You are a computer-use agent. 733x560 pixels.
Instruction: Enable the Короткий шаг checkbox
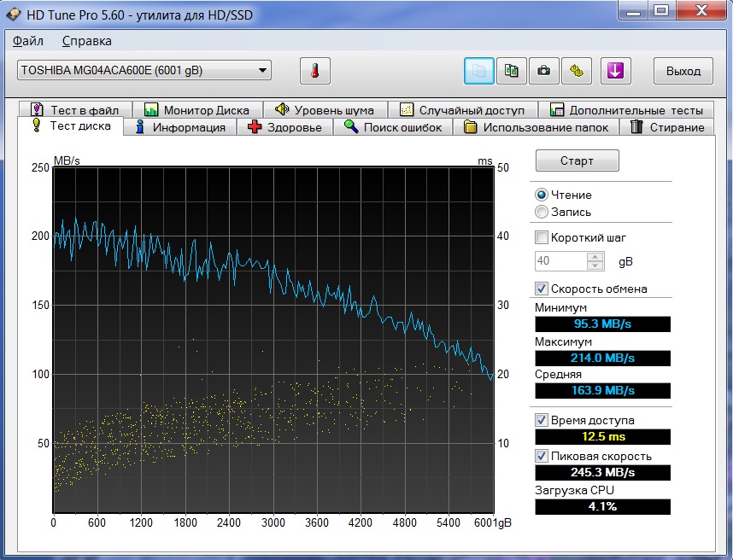542,237
